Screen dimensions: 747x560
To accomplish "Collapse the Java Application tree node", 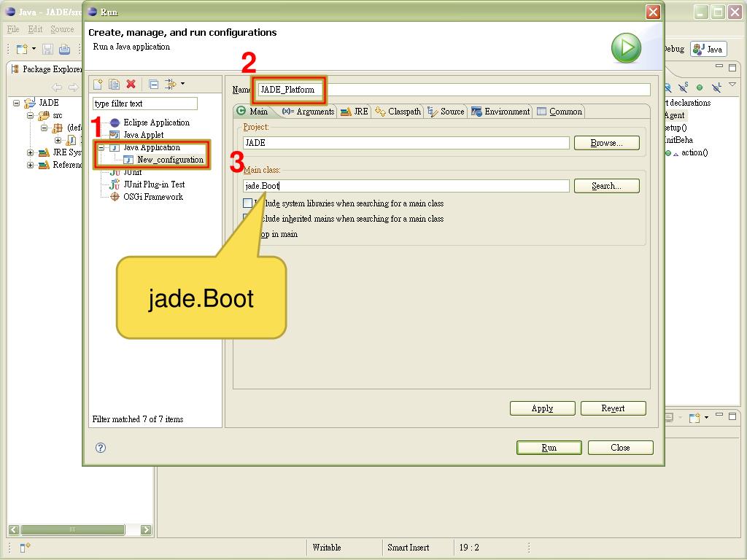I will [101, 147].
